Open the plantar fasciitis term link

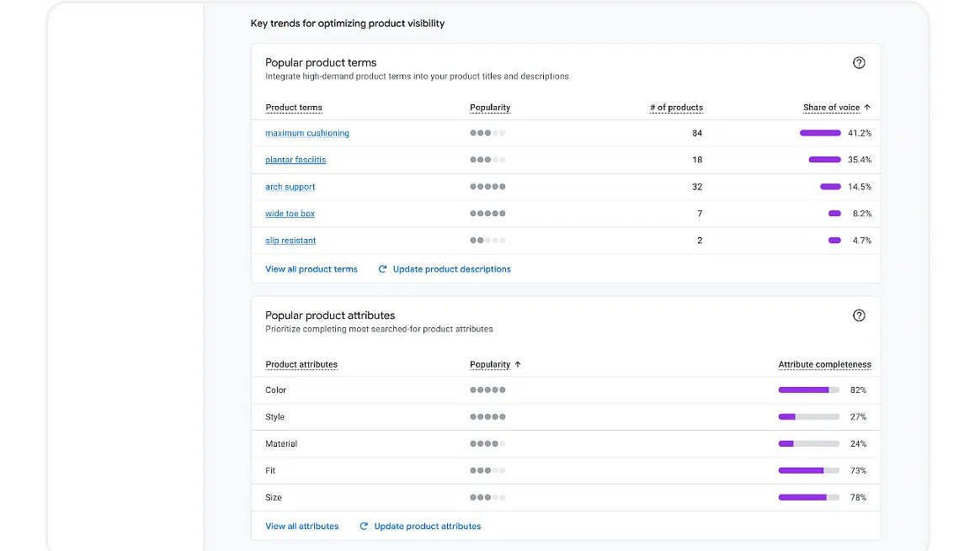click(x=296, y=160)
